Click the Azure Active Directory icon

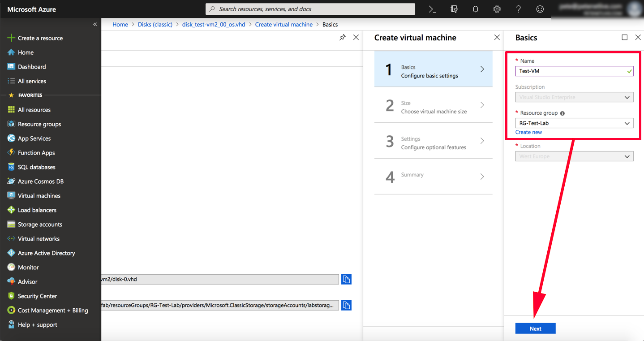click(x=11, y=253)
